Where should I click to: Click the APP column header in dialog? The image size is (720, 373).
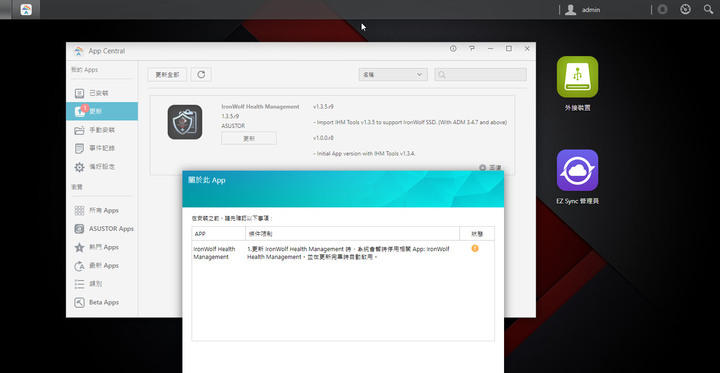[x=219, y=234]
